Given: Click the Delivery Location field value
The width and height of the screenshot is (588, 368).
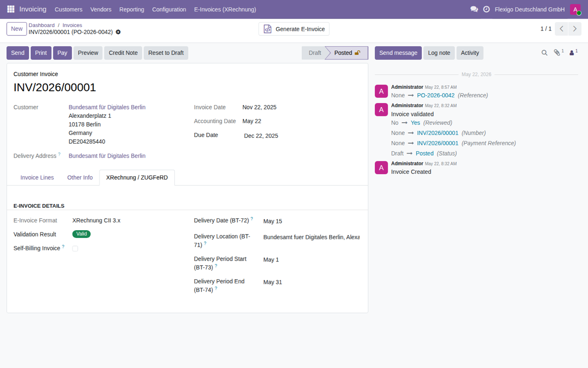Looking at the screenshot, I should [x=312, y=237].
